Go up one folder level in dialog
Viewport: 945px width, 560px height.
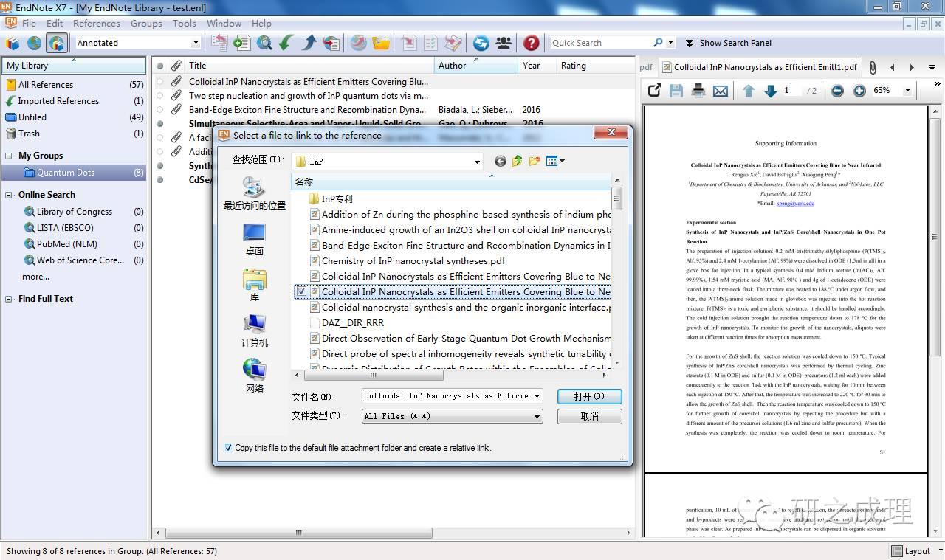point(517,161)
